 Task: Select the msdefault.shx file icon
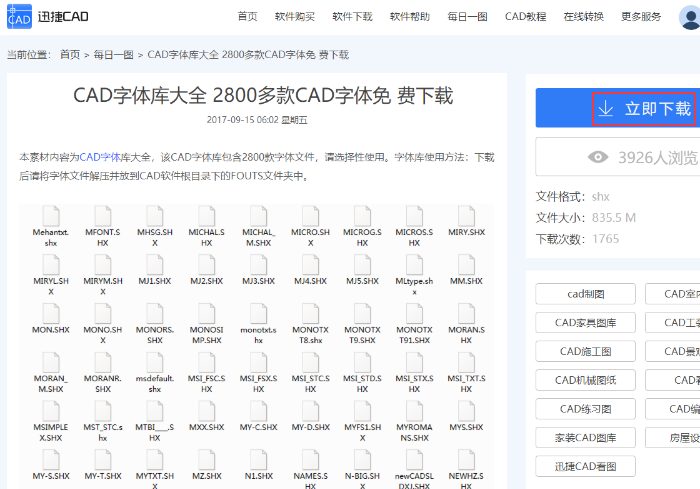[154, 362]
